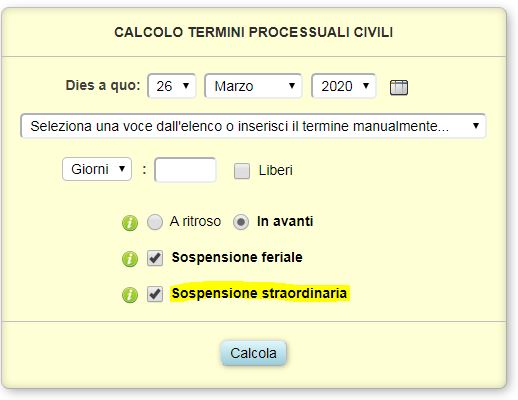Open the calendar date picker icon

point(399,87)
